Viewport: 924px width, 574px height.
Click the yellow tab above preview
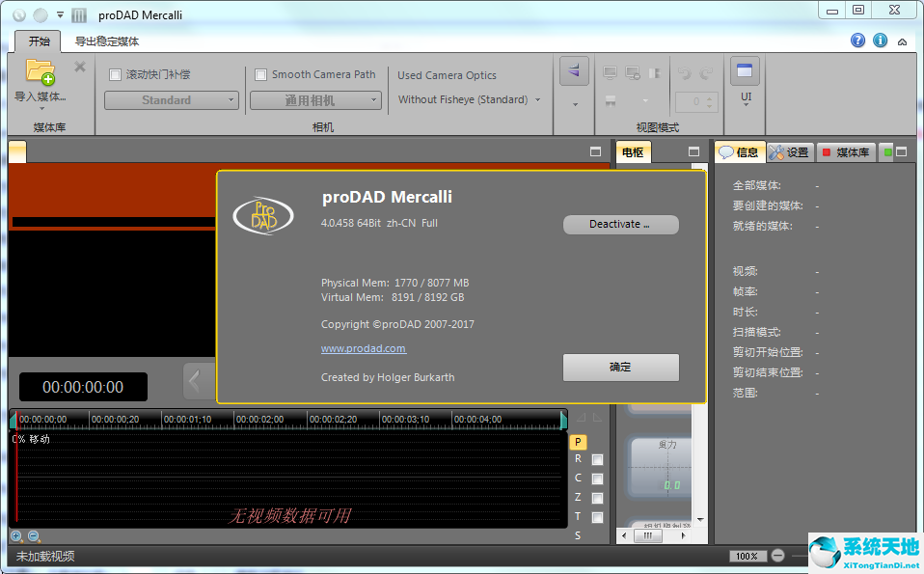(x=17, y=152)
